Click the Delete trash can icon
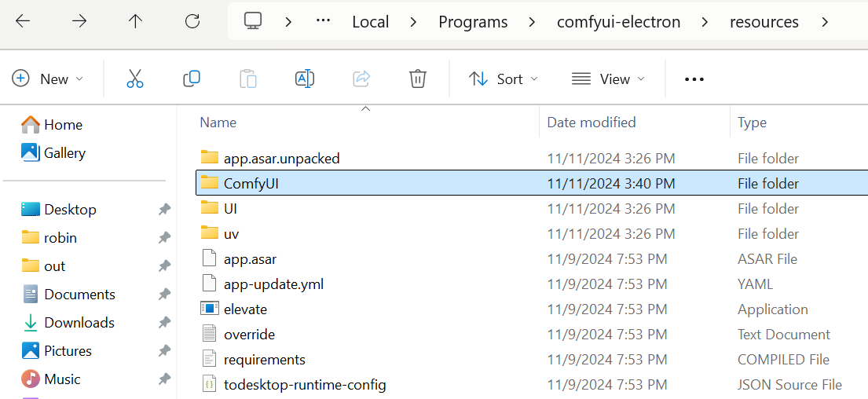 (418, 79)
